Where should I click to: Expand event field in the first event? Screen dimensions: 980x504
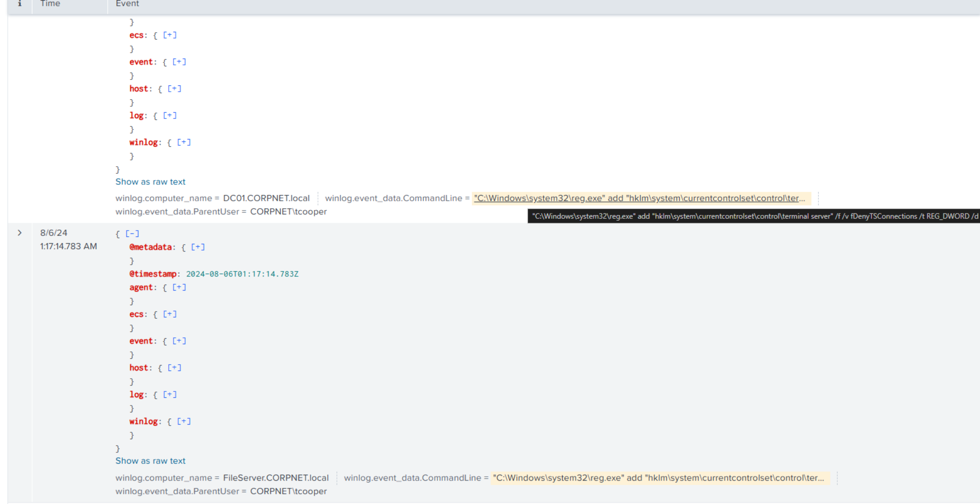point(179,62)
